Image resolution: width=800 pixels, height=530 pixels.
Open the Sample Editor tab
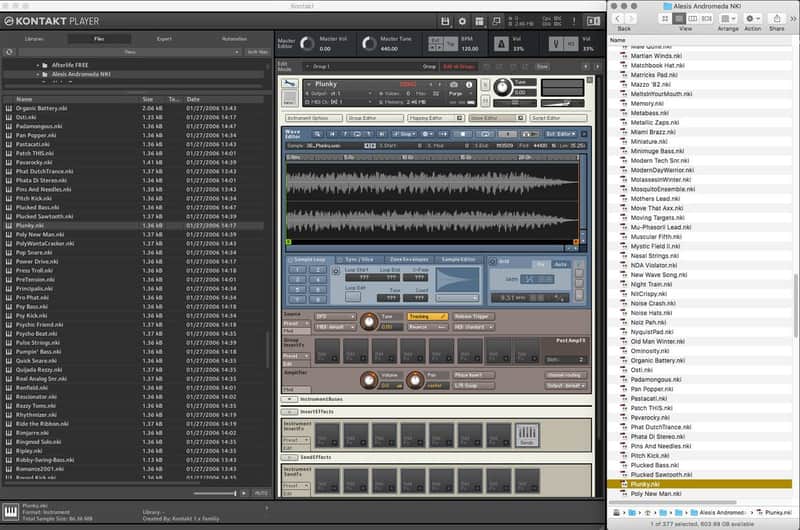click(458, 260)
